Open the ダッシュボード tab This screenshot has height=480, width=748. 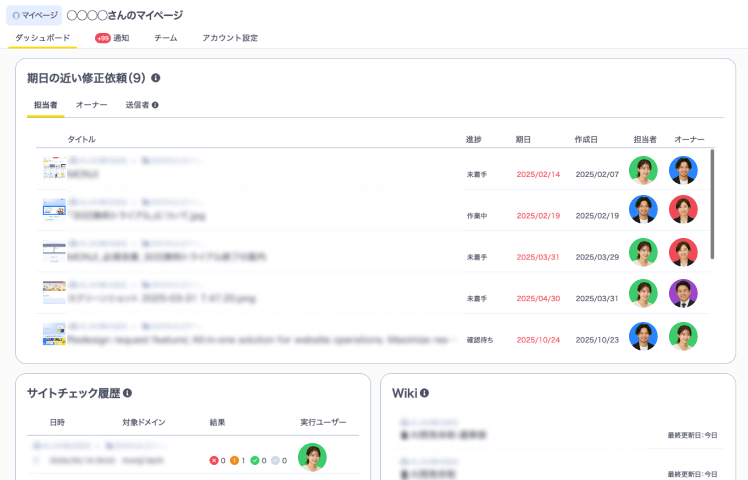(42, 38)
